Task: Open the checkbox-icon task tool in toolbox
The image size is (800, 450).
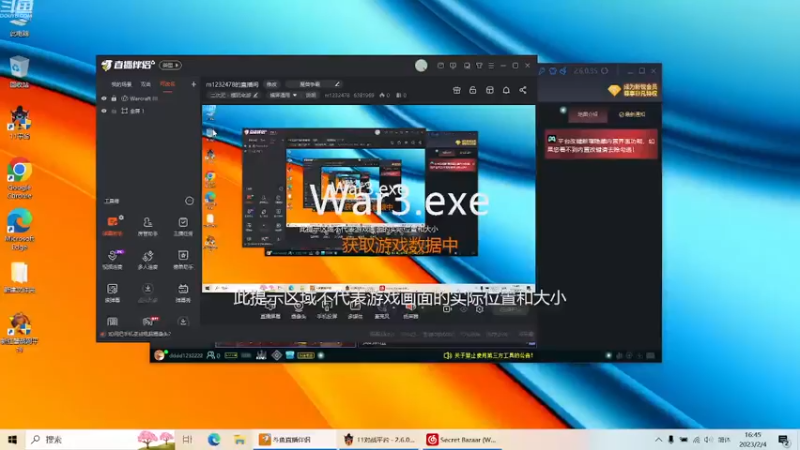Action: [x=183, y=226]
